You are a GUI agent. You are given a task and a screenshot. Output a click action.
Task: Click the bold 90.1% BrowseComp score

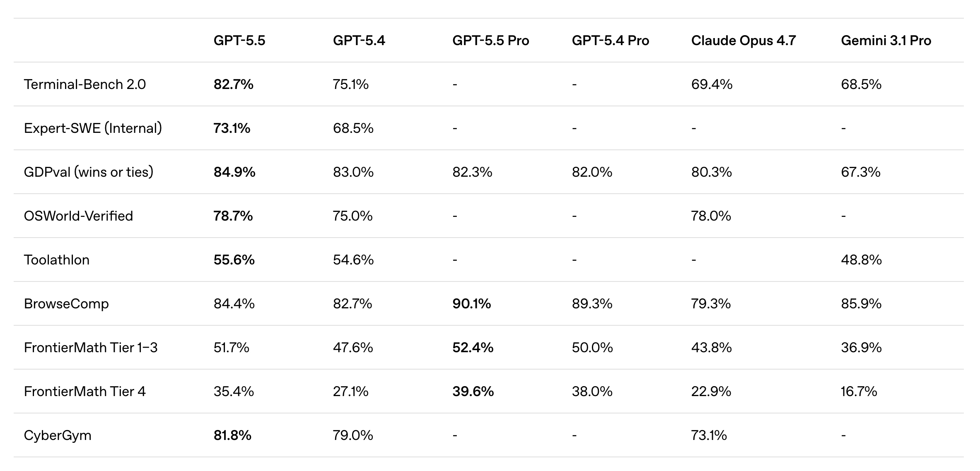471,304
